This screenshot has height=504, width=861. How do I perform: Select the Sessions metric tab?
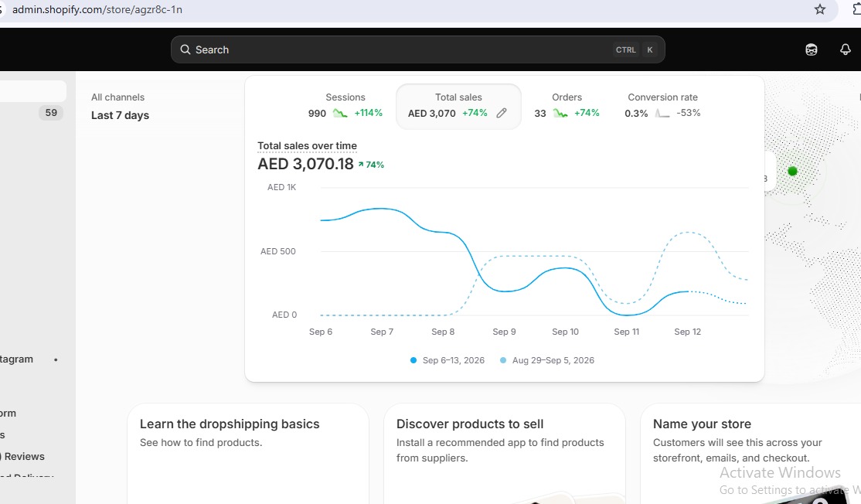[x=345, y=106]
